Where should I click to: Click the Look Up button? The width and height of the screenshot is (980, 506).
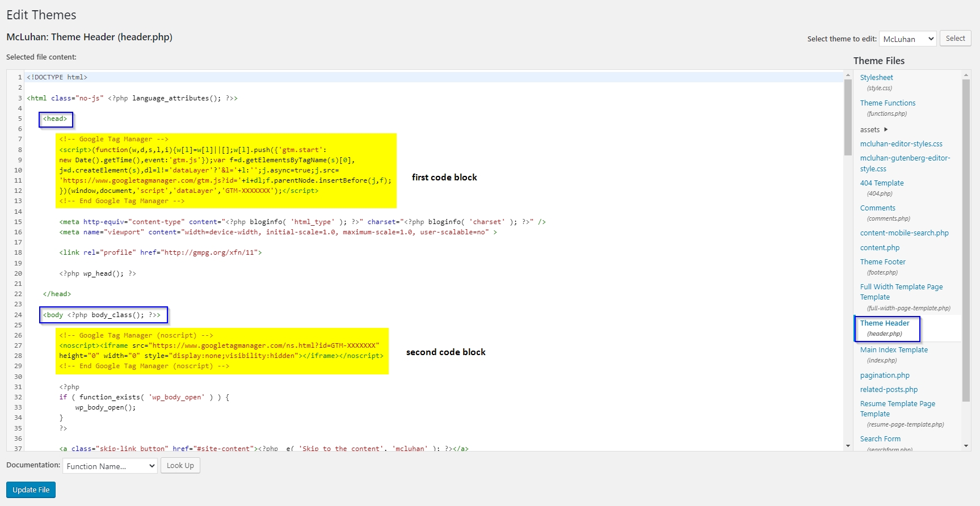coord(180,466)
